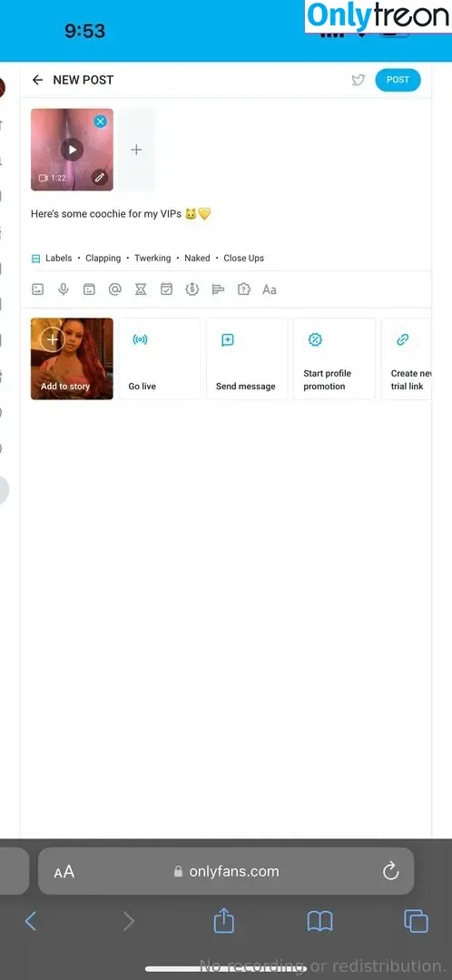The image size is (452, 980).
Task: Choose Start profile promotion
Action: [335, 358]
